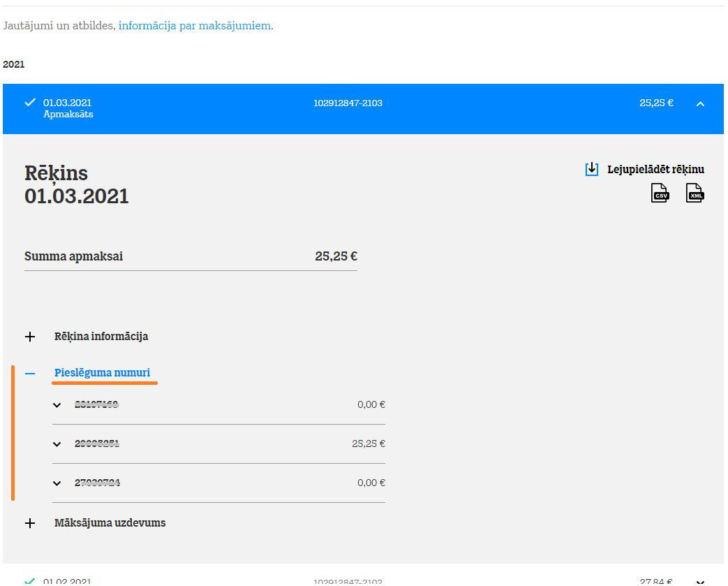Click the plus icon beside Rēķina informācija
Image resolution: width=728 pixels, height=586 pixels.
[x=30, y=337]
